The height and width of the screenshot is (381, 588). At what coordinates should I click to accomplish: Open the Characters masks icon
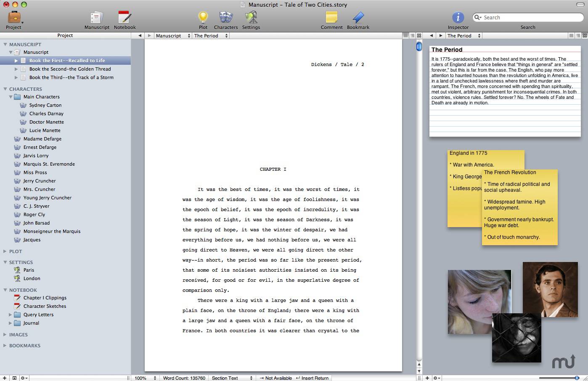[226, 18]
